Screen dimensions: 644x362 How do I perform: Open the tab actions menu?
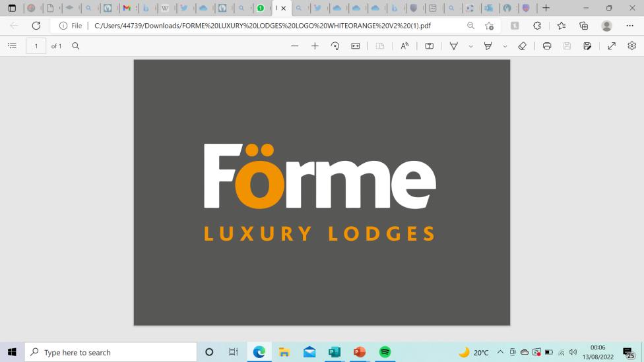[x=12, y=8]
